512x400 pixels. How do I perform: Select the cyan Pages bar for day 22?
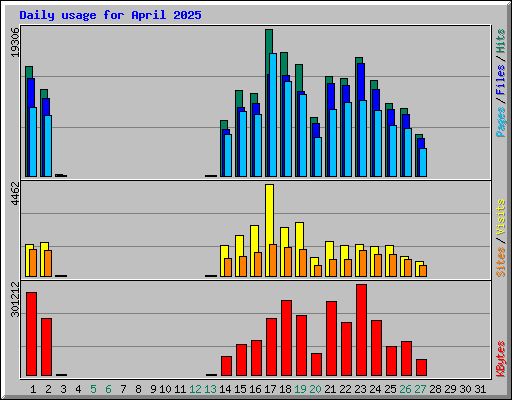tap(348, 139)
